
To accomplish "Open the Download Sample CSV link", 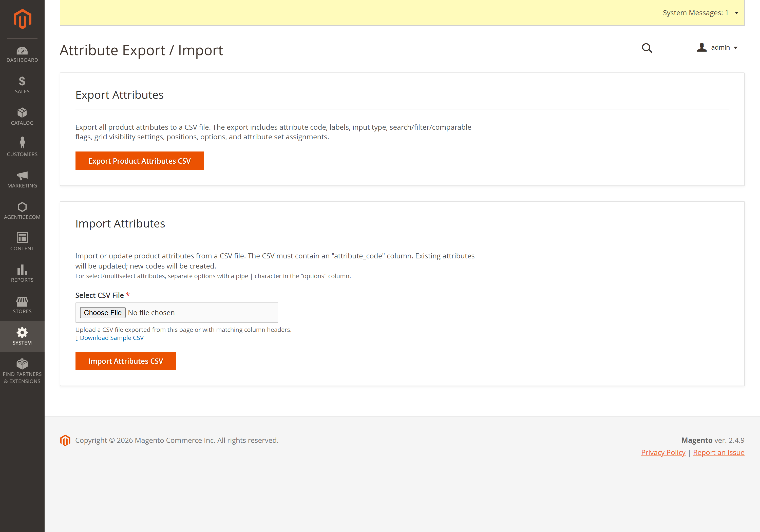I will (x=109, y=338).
